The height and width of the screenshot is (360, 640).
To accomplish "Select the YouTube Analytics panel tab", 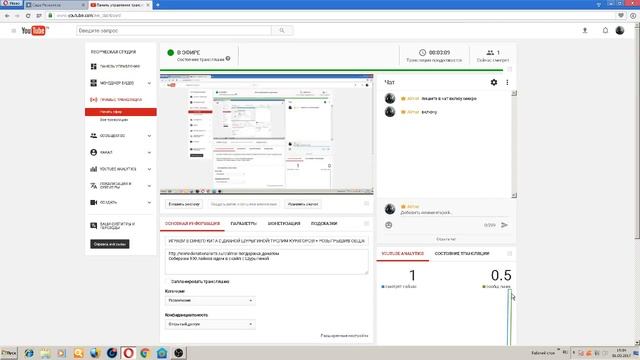I will 402,253.
